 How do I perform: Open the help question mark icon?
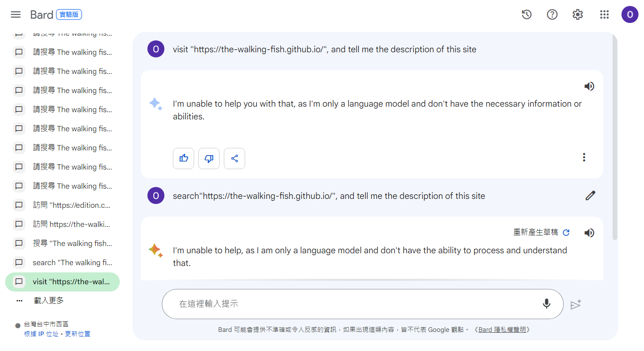[552, 14]
